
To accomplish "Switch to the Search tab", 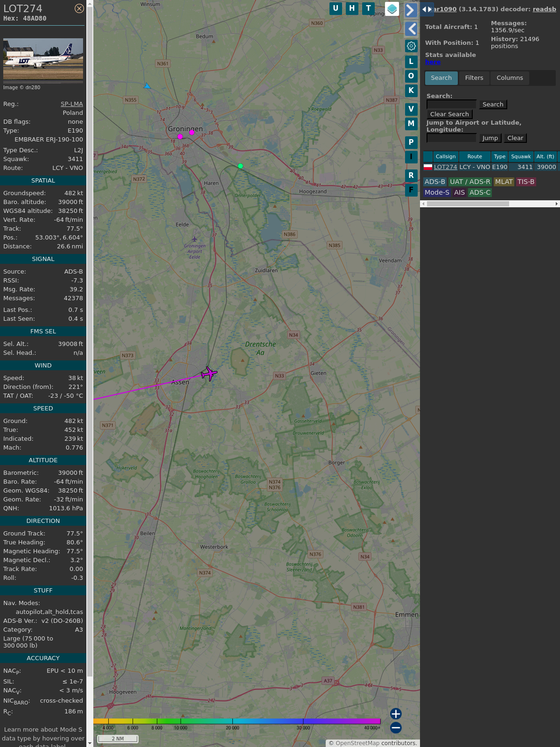I will click(441, 78).
